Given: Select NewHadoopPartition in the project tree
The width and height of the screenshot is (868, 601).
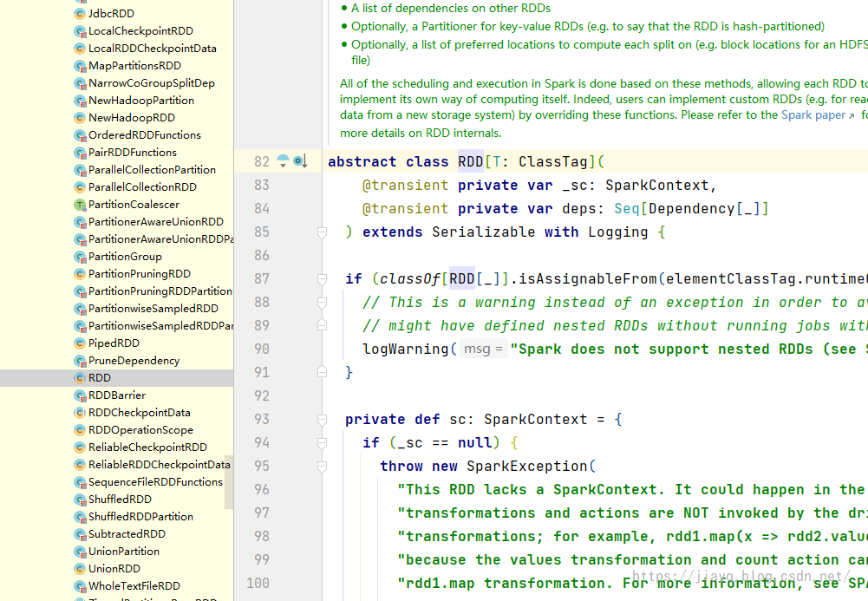Looking at the screenshot, I should (x=141, y=101).
